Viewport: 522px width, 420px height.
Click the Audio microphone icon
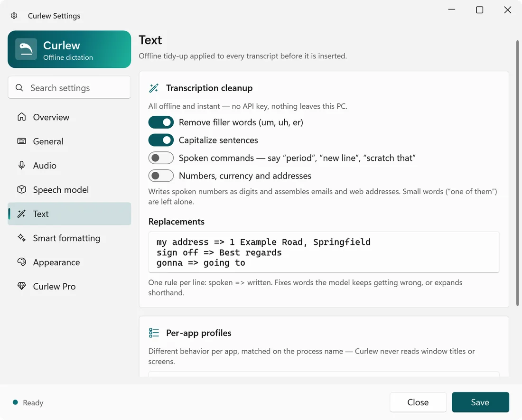22,166
